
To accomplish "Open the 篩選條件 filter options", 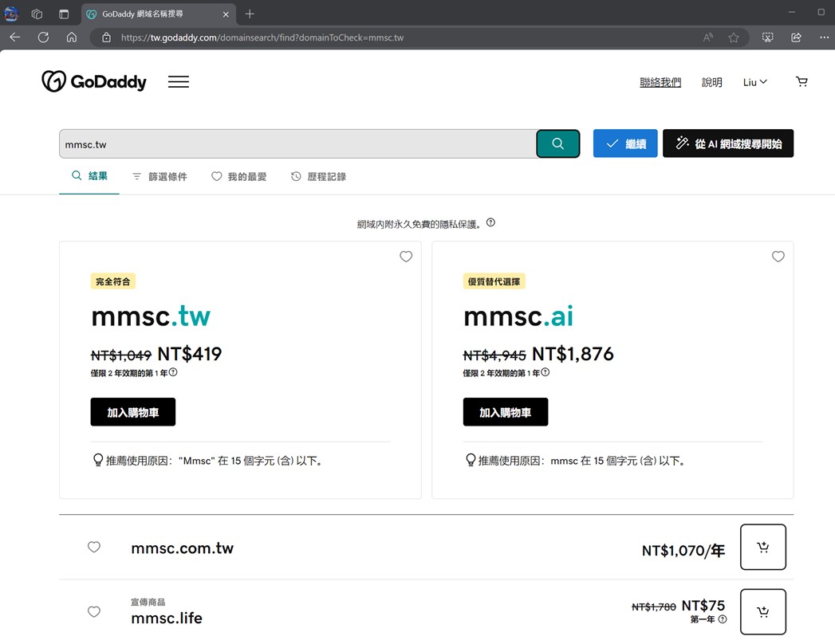I will click(x=160, y=177).
